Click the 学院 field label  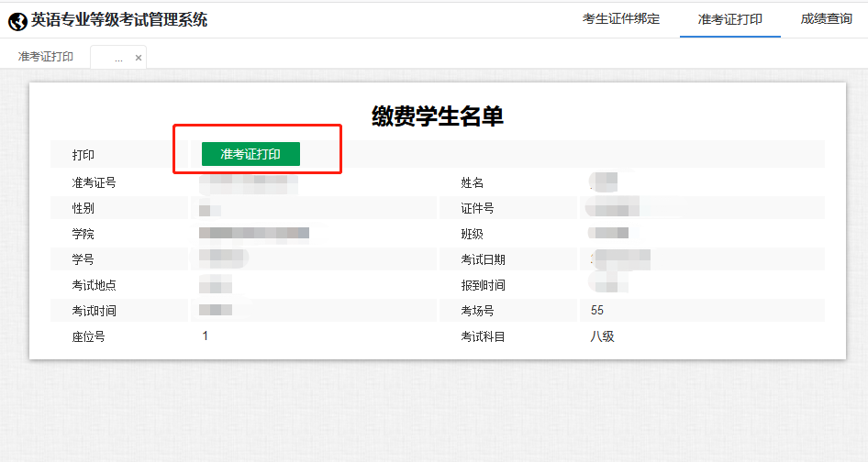[x=83, y=234]
